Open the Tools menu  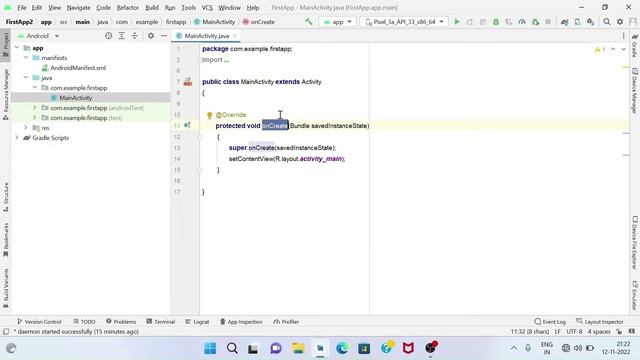[188, 7]
